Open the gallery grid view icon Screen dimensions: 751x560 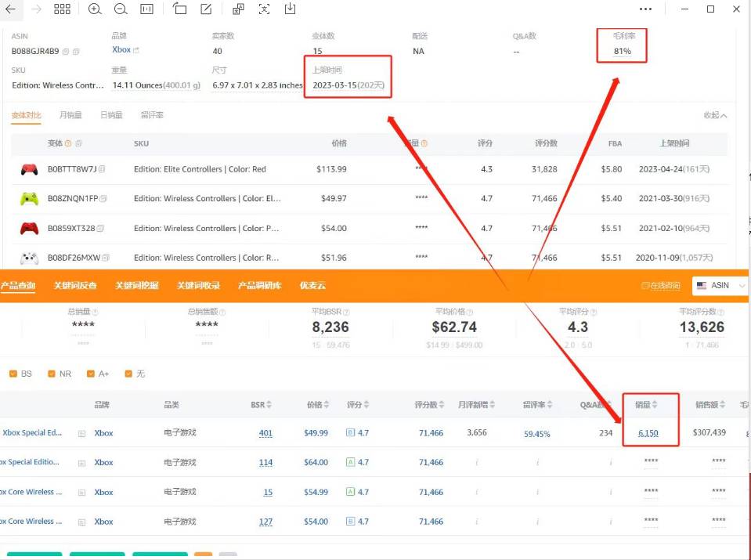[63, 9]
